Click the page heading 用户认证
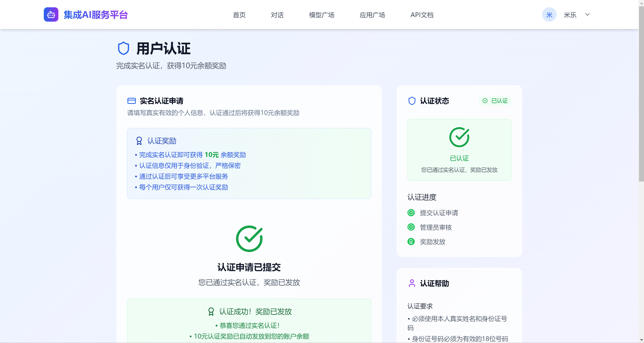Image resolution: width=644 pixels, height=343 pixels. (x=164, y=48)
